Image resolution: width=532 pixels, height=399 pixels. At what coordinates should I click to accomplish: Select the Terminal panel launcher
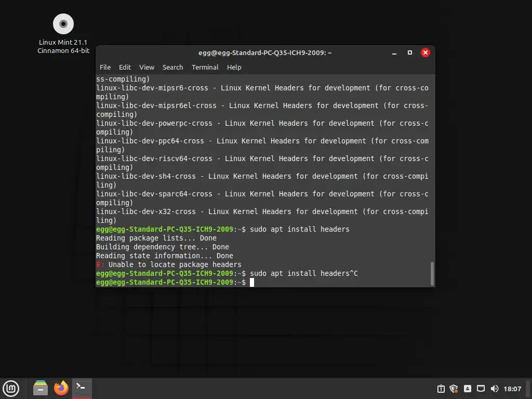pyautogui.click(x=82, y=388)
